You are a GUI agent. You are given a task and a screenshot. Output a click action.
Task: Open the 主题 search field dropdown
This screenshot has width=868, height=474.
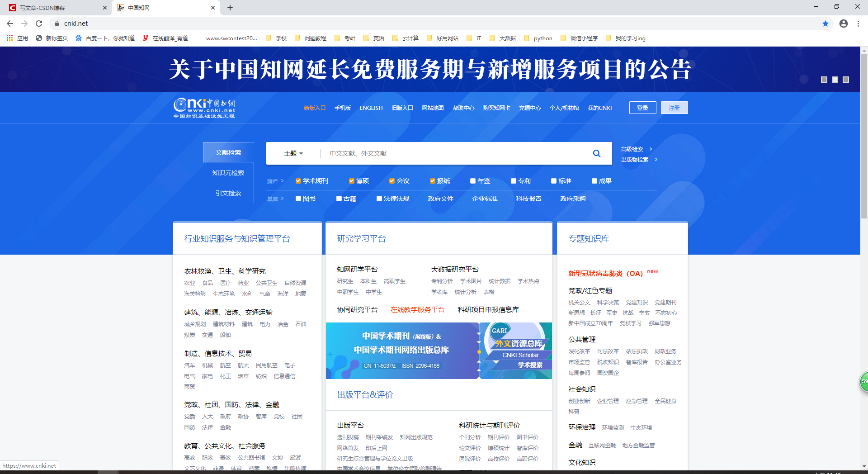(293, 153)
